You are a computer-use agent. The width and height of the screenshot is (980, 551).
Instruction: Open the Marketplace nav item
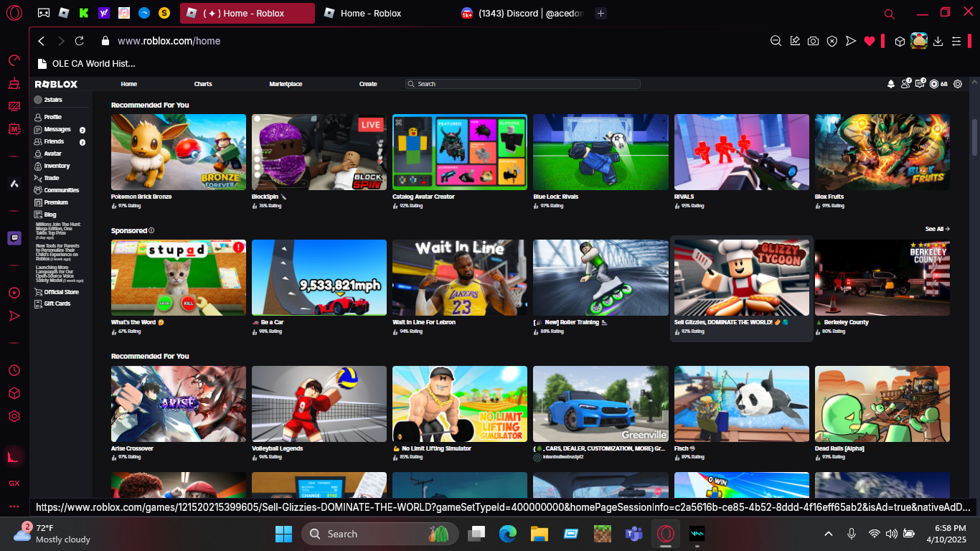click(286, 84)
